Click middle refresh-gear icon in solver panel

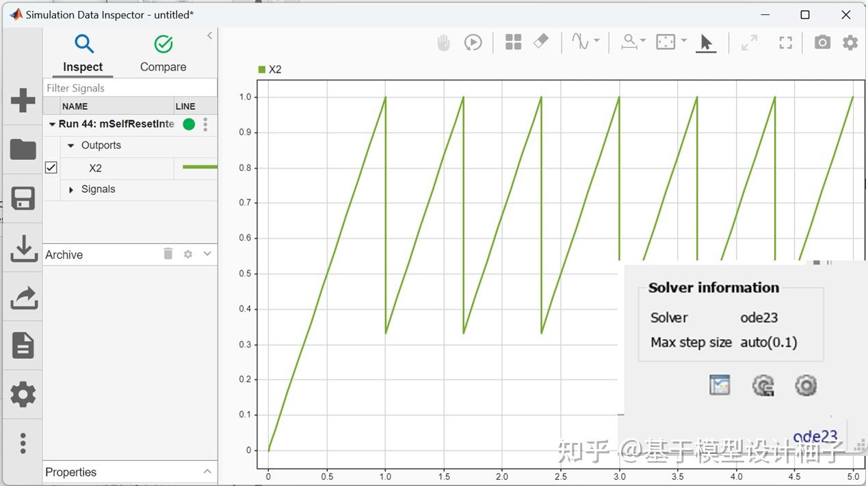pos(763,386)
